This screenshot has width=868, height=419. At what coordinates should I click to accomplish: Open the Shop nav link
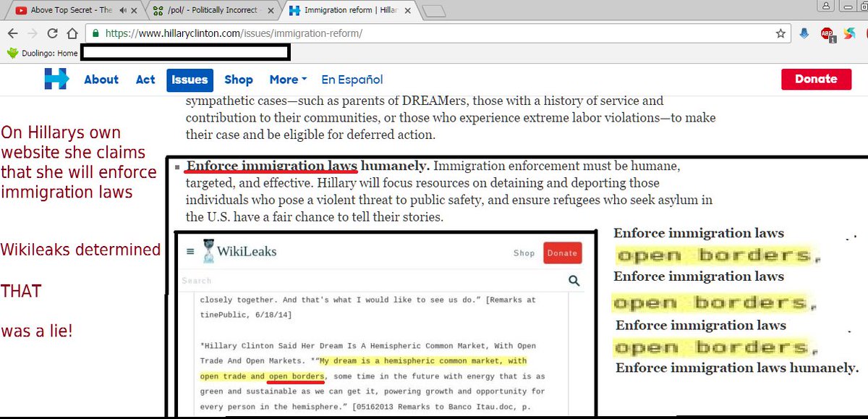(x=239, y=80)
